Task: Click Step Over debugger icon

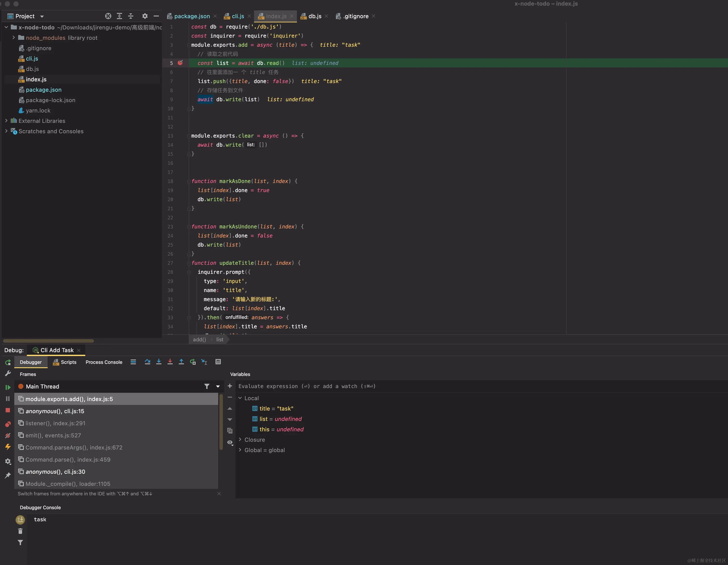Action: 147,362
